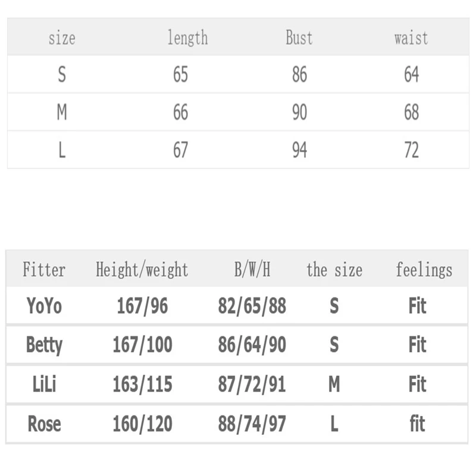
Task: Click the 'B/W/H' column header
Action: (x=252, y=270)
